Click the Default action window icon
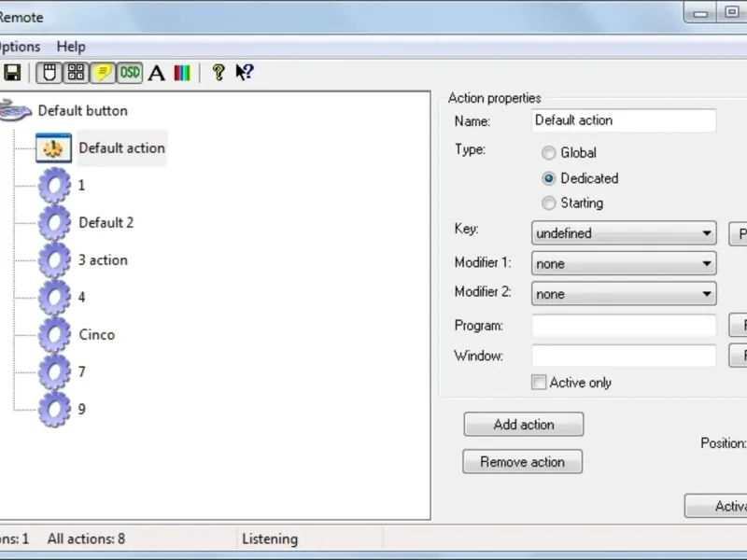The image size is (747, 560). (53, 148)
